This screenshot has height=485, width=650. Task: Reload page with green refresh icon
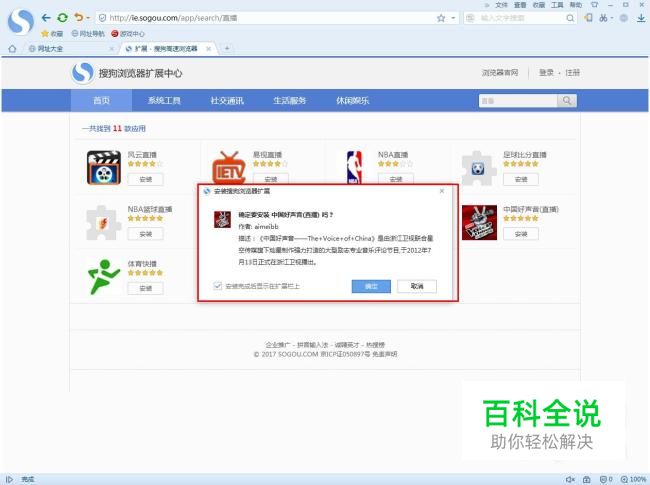pos(62,18)
